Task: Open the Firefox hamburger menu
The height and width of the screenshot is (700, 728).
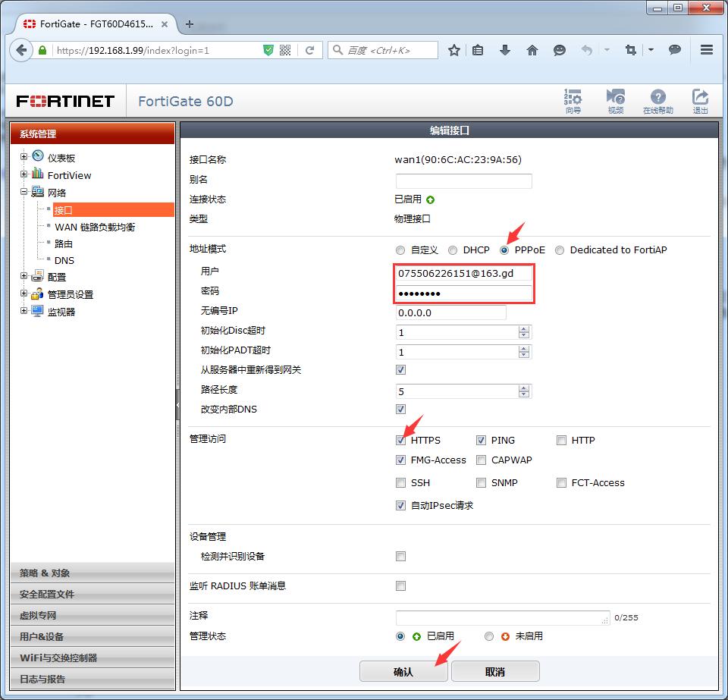Action: tap(706, 50)
